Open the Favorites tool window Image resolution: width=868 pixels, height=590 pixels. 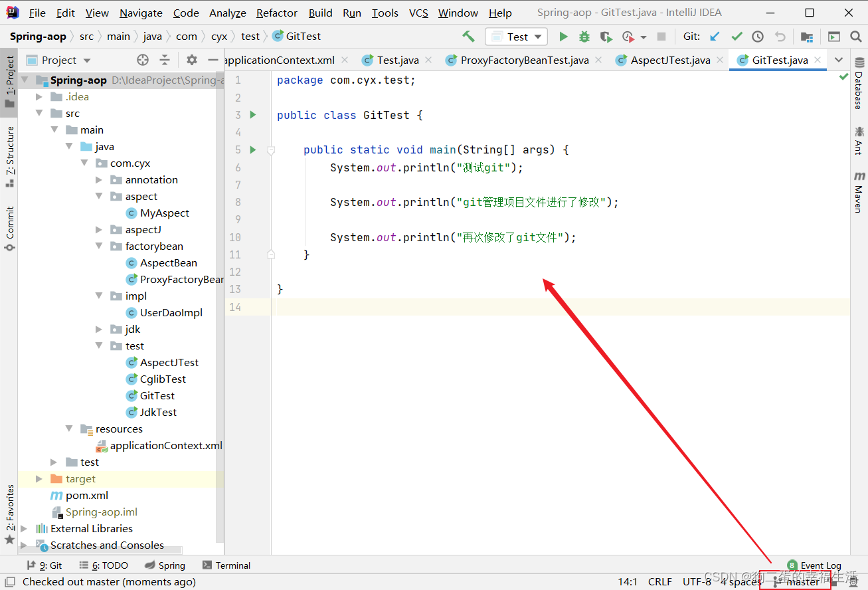(9, 514)
